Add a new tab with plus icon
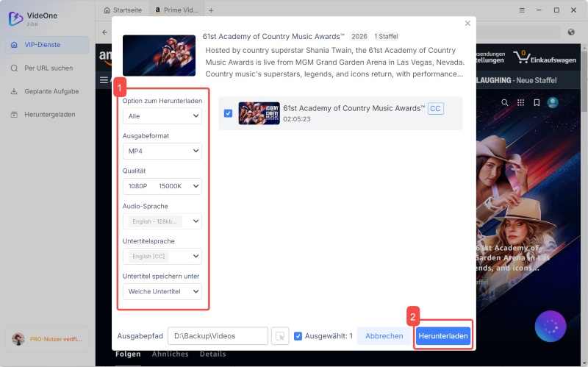588x367 pixels. click(x=211, y=10)
